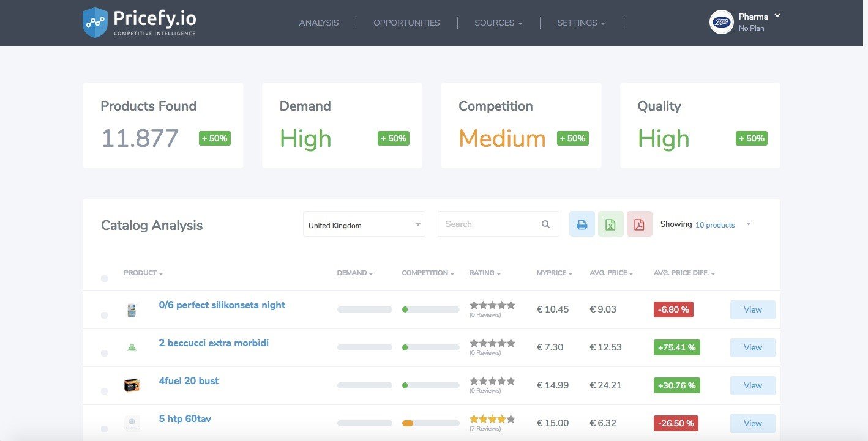The width and height of the screenshot is (868, 441).
Task: Go to the OPPORTUNITIES nav item
Action: coord(406,23)
